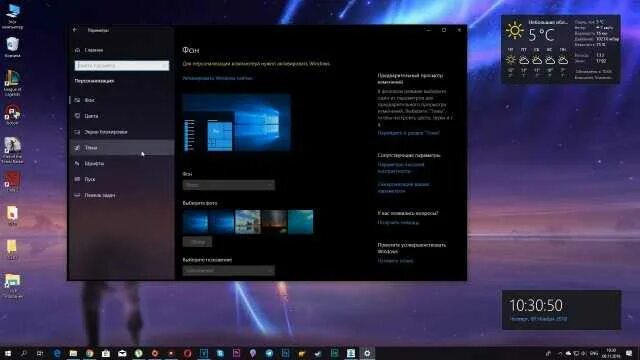
Task: Select the This PC desktop icon
Action: (x=12, y=17)
